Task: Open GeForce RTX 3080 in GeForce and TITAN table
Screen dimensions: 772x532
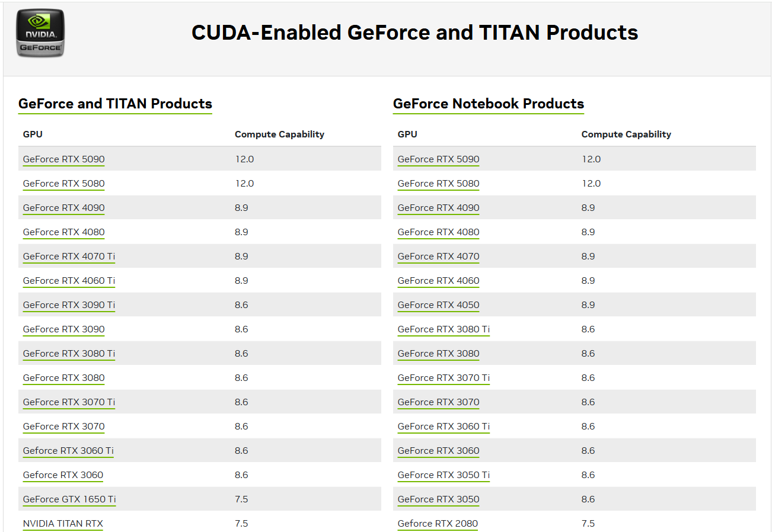Action: click(x=63, y=377)
